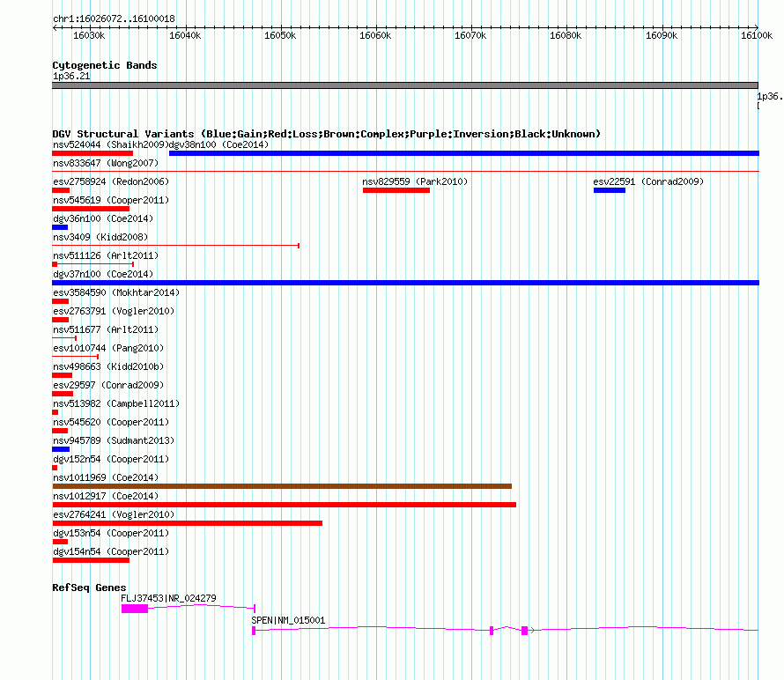Click the red dgv154n54 loss bar
This screenshot has height=680, width=784.
click(91, 560)
